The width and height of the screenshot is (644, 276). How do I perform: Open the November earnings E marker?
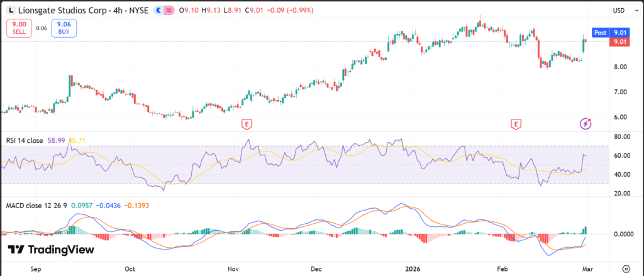tap(247, 124)
